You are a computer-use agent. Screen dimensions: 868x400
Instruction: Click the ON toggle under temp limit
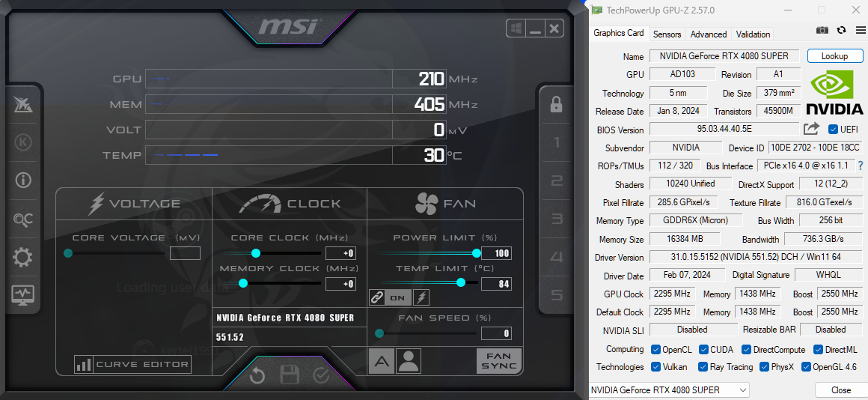click(x=397, y=297)
